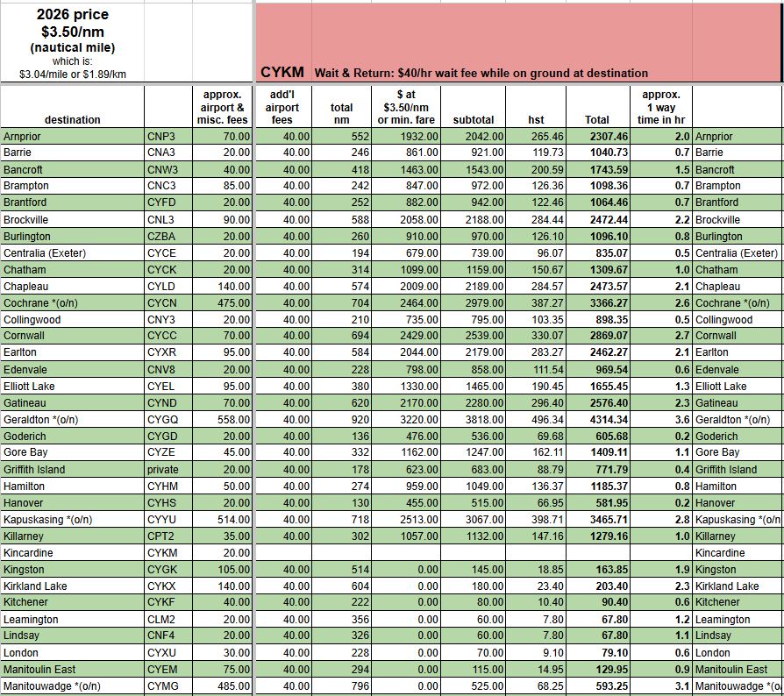Click Barrie's airport code cell CNA3
This screenshot has width=784, height=696.
pyautogui.click(x=168, y=153)
